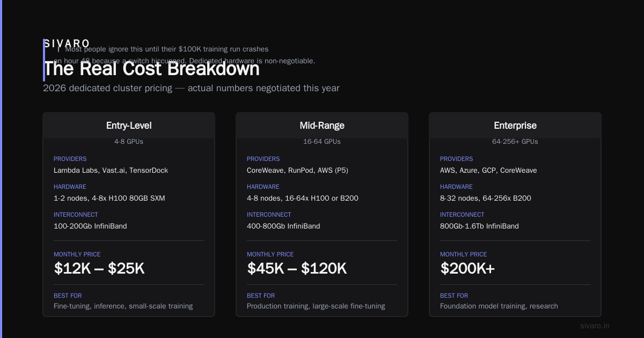The image size is (644, 338).
Task: Open the sivaro.in link
Action: click(x=595, y=326)
